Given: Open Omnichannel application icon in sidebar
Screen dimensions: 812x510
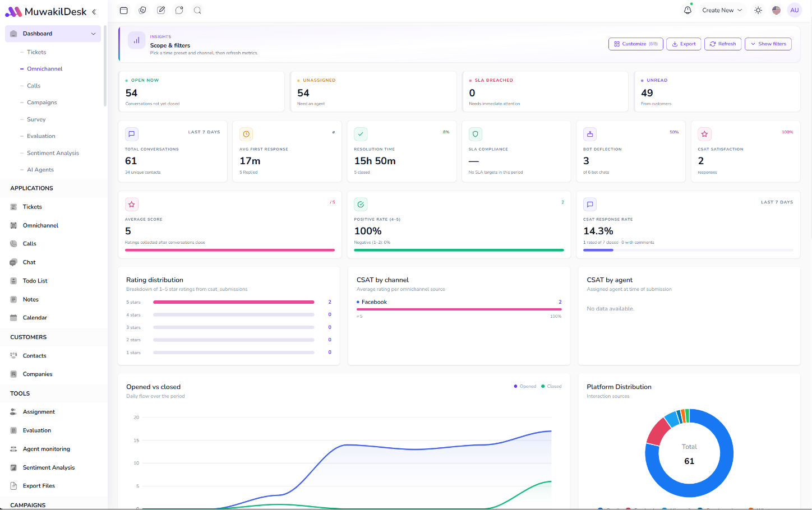Looking at the screenshot, I should [13, 225].
